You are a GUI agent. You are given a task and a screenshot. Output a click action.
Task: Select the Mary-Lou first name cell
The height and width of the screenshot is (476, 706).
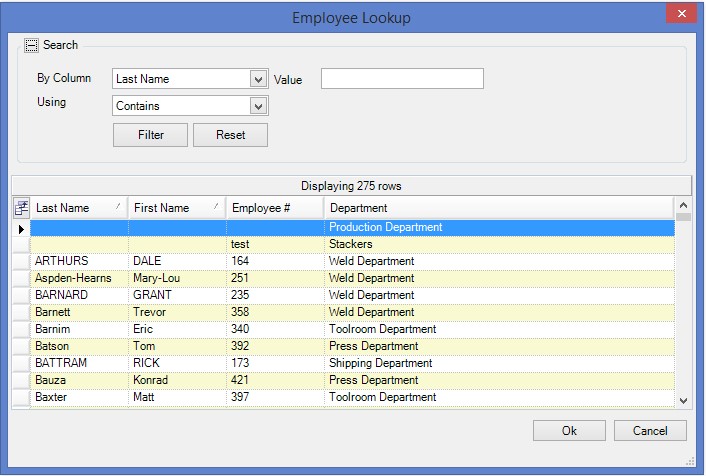coord(177,278)
